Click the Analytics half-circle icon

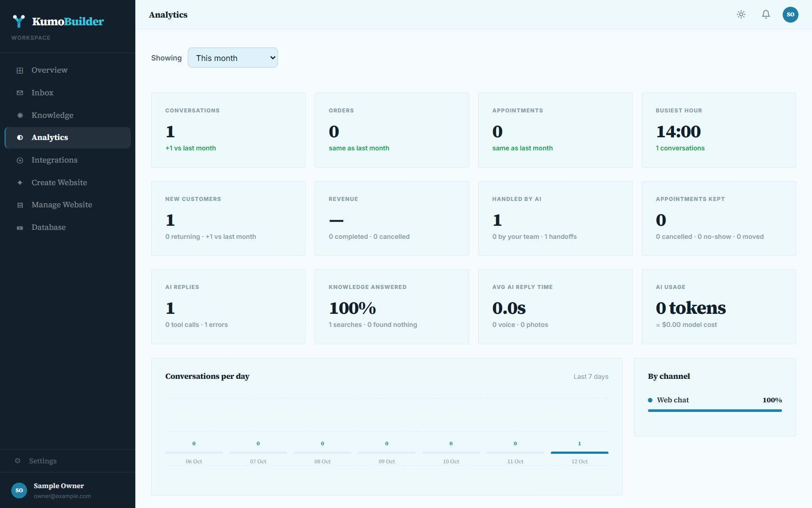click(20, 138)
